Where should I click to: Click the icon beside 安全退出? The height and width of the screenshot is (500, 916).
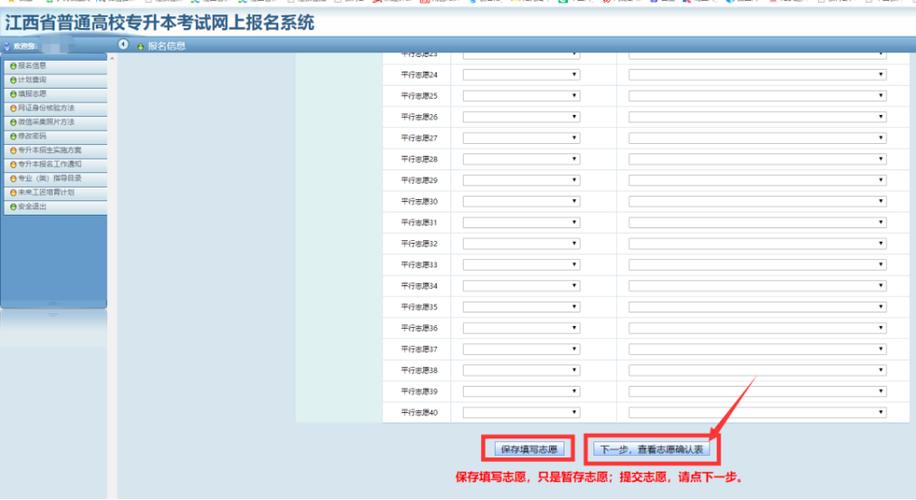(13, 207)
